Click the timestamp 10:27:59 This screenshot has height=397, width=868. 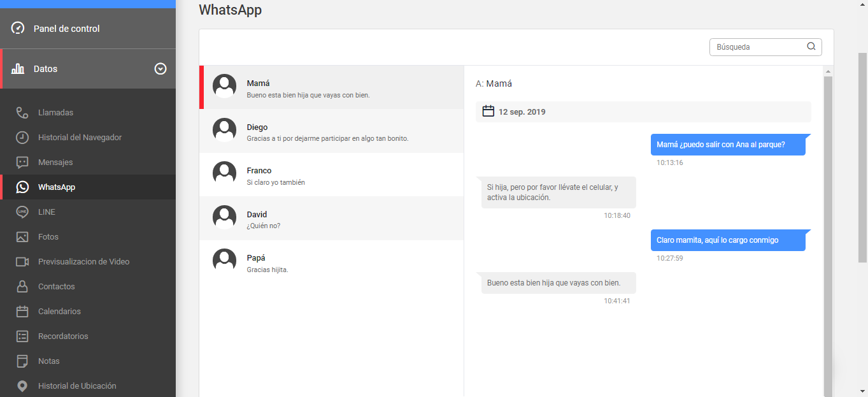(670, 258)
